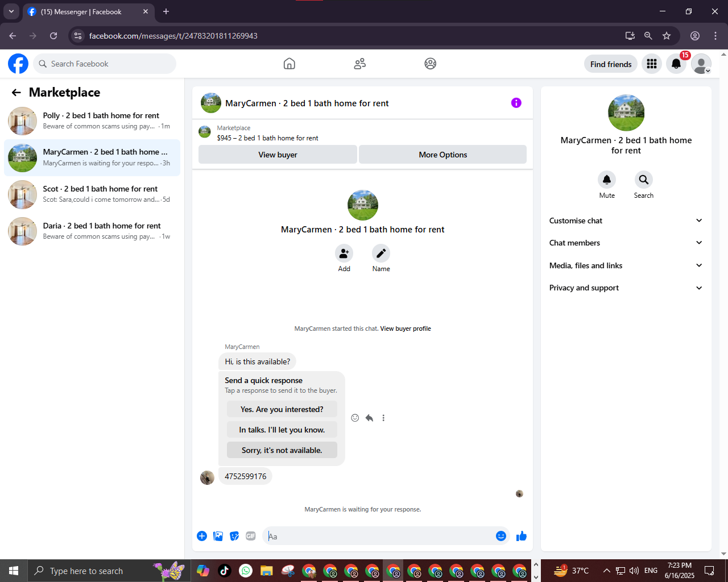Click the Hi, is this available? message
Screen dimensions: 728x582
[x=258, y=361]
